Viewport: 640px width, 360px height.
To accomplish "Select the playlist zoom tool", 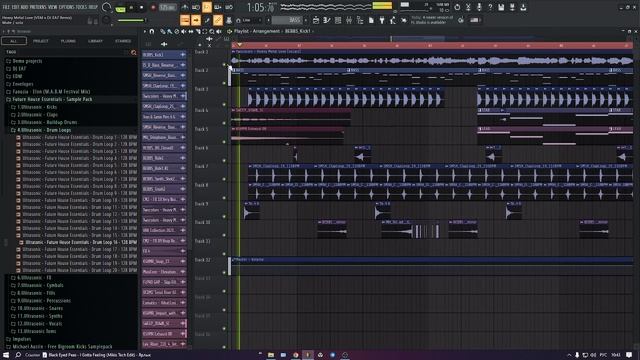I will pyautogui.click(x=212, y=31).
